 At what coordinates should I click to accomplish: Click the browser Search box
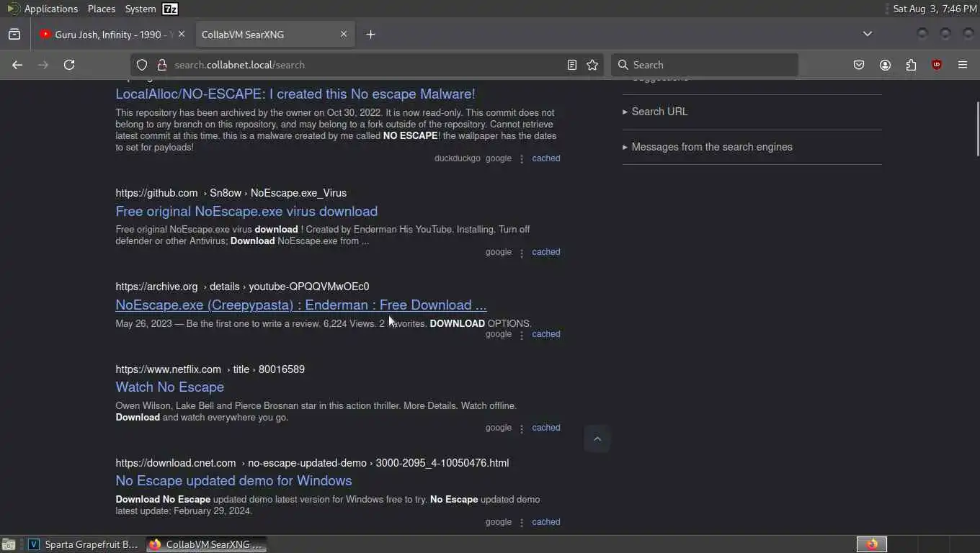pos(705,65)
